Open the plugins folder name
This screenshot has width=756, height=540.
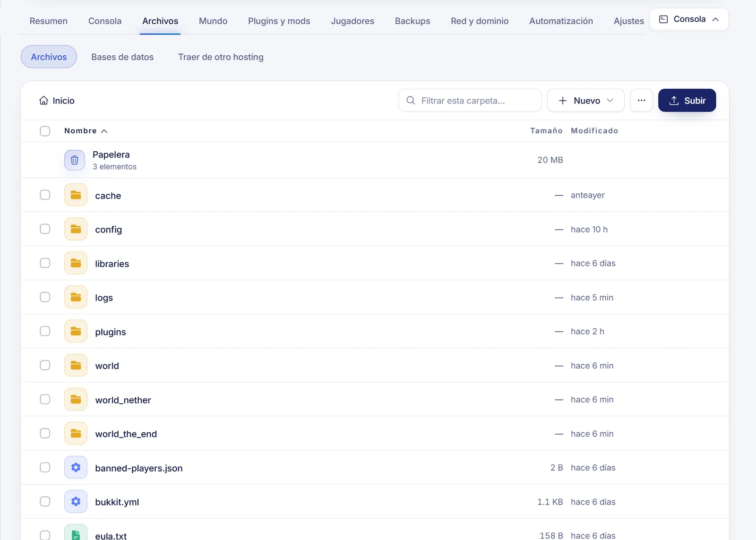[111, 332]
